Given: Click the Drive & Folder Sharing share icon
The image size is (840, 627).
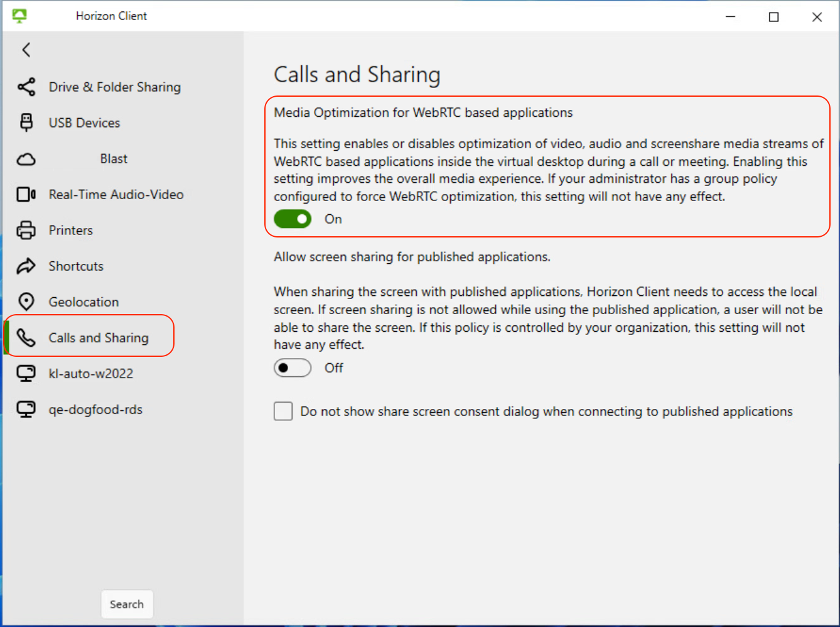Looking at the screenshot, I should pyautogui.click(x=26, y=87).
